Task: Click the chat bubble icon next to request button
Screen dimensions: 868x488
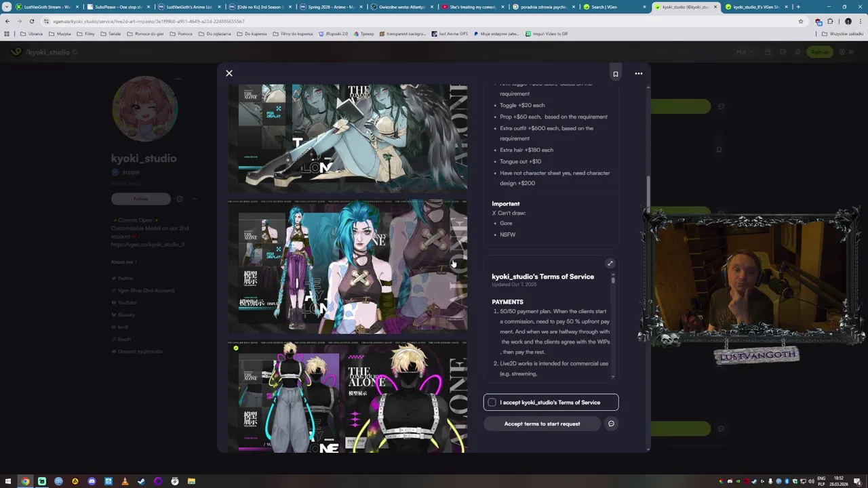Action: [x=611, y=424]
